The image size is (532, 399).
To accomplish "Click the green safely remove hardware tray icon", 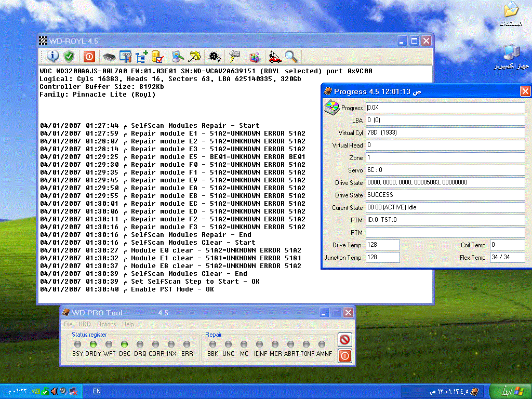I will [x=45, y=391].
